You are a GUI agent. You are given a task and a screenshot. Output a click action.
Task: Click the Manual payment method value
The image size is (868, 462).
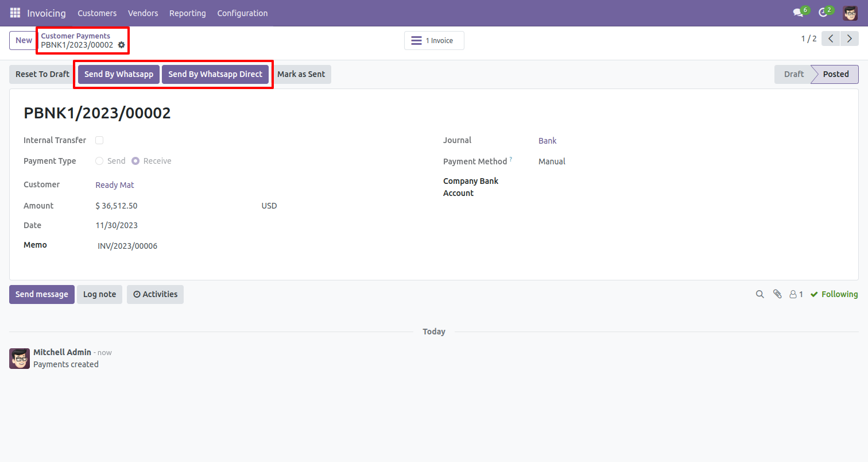[552, 161]
